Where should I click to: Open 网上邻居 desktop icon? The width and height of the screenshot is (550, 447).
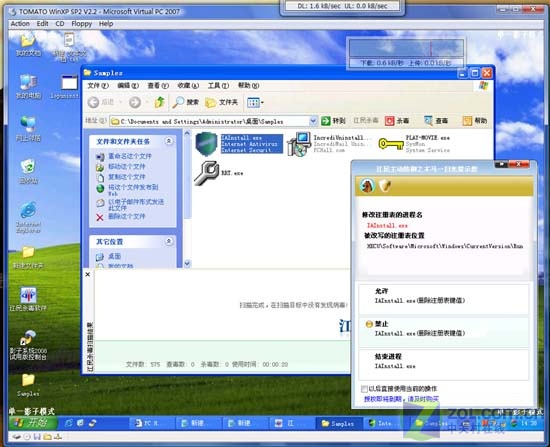(x=28, y=129)
